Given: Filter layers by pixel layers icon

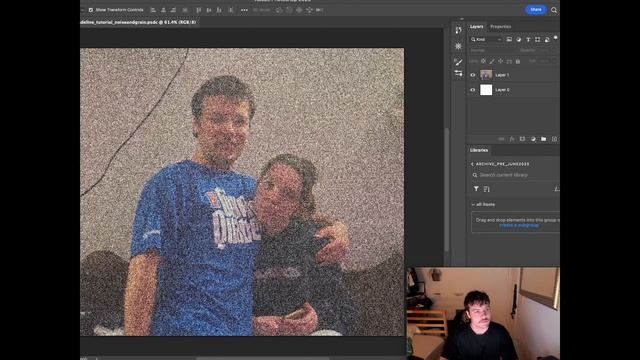Looking at the screenshot, I should pos(509,39).
